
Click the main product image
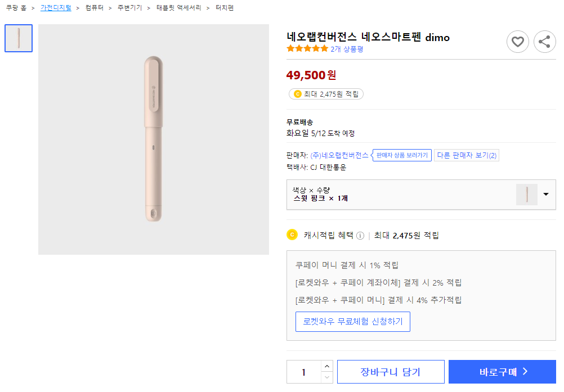154,139
